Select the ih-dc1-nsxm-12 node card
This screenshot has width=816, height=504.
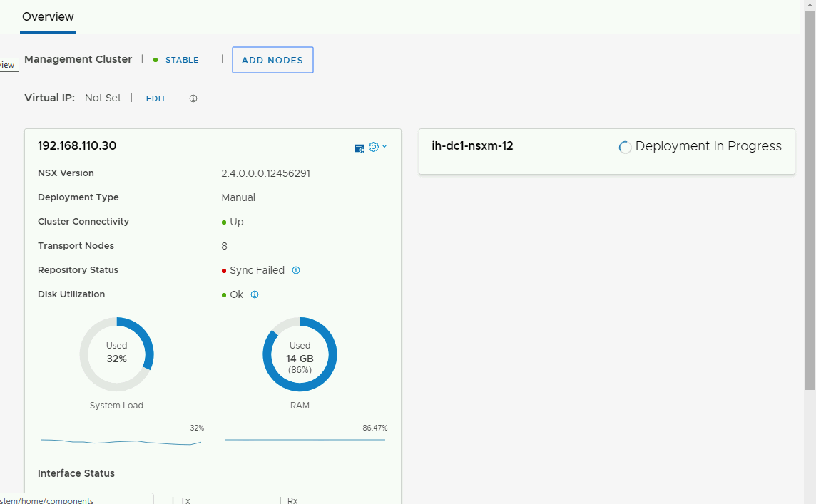pos(472,146)
